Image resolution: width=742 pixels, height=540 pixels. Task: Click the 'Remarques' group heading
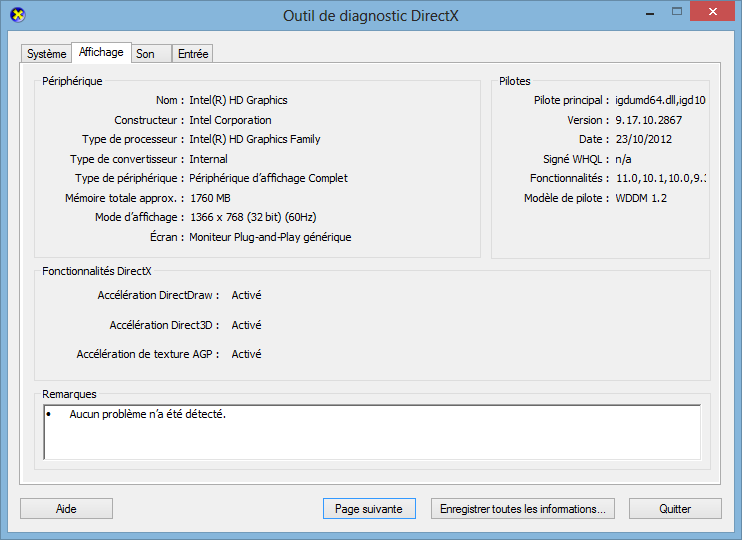(x=69, y=394)
